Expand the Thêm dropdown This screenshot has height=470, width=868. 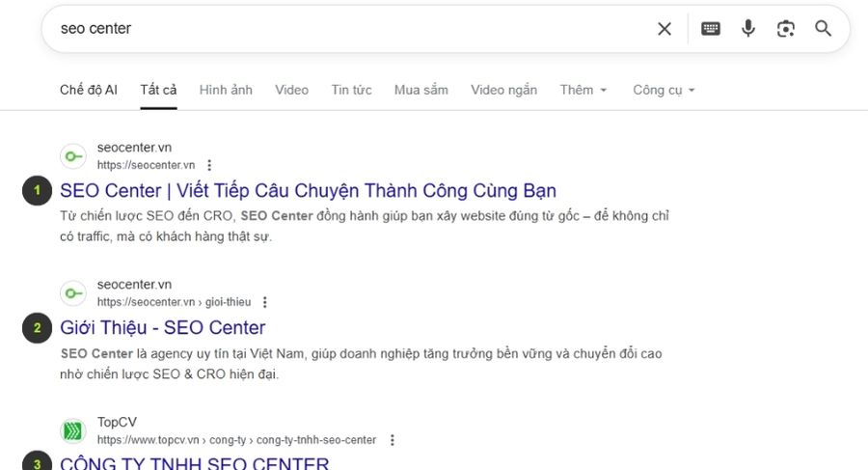pyautogui.click(x=583, y=90)
